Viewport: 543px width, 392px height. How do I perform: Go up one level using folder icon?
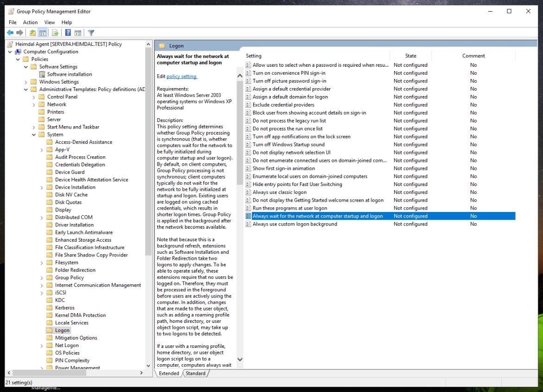(x=32, y=32)
